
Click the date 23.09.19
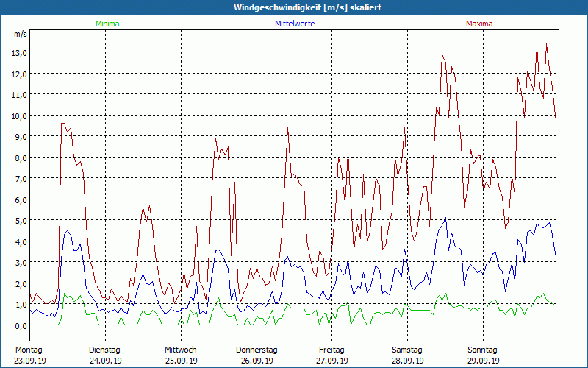pos(30,361)
